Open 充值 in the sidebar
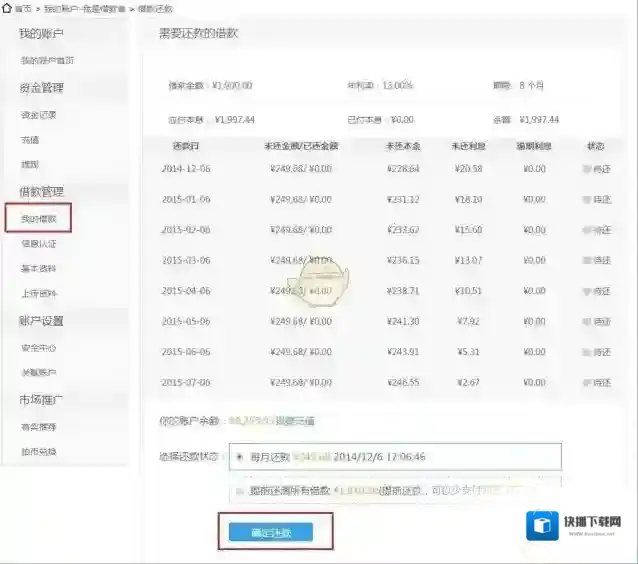 click(30, 140)
